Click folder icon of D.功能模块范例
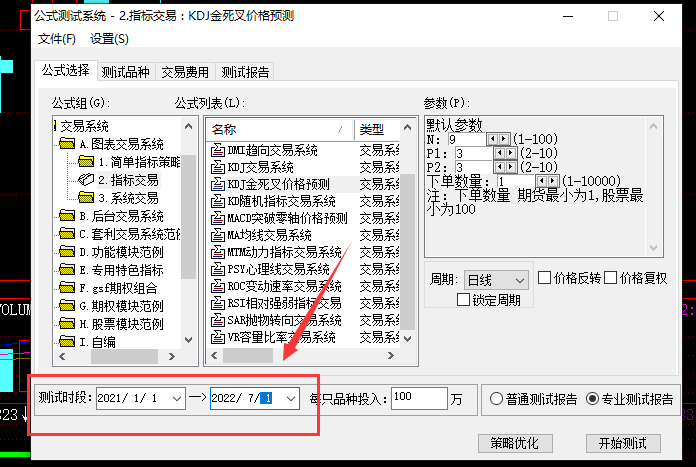Viewport: 696px width, 467px height. pyautogui.click(x=67, y=252)
